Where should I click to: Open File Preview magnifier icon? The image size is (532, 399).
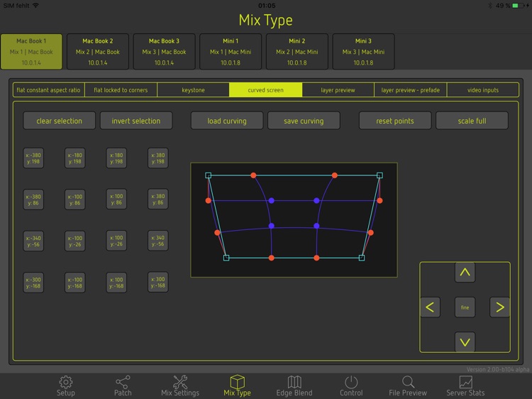point(408,382)
